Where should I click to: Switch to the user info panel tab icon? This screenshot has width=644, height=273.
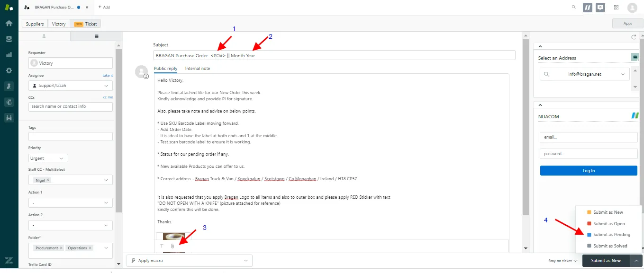click(44, 36)
